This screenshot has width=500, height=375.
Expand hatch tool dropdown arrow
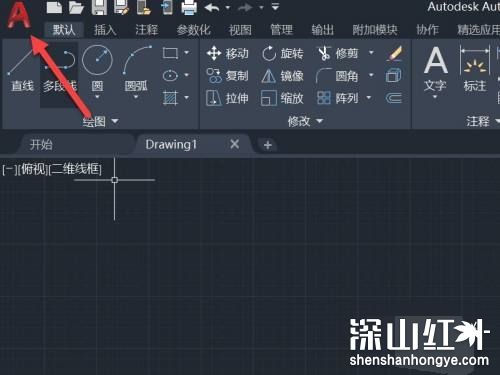[x=186, y=98]
